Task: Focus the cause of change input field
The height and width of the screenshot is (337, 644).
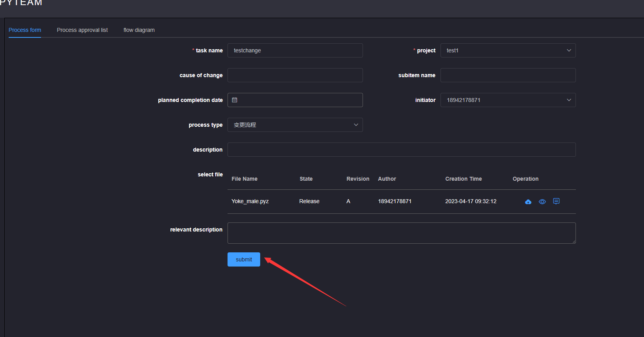Action: [x=295, y=75]
